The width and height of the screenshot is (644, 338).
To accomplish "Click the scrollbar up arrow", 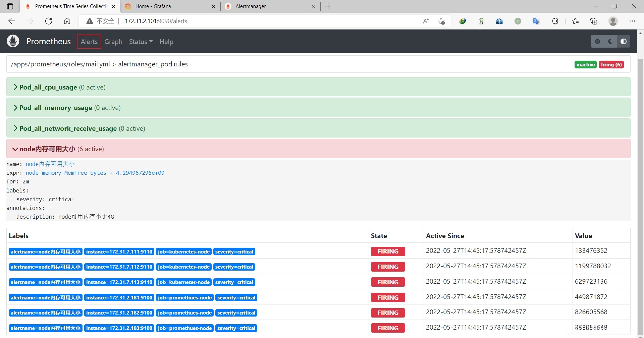I will tap(640, 33).
